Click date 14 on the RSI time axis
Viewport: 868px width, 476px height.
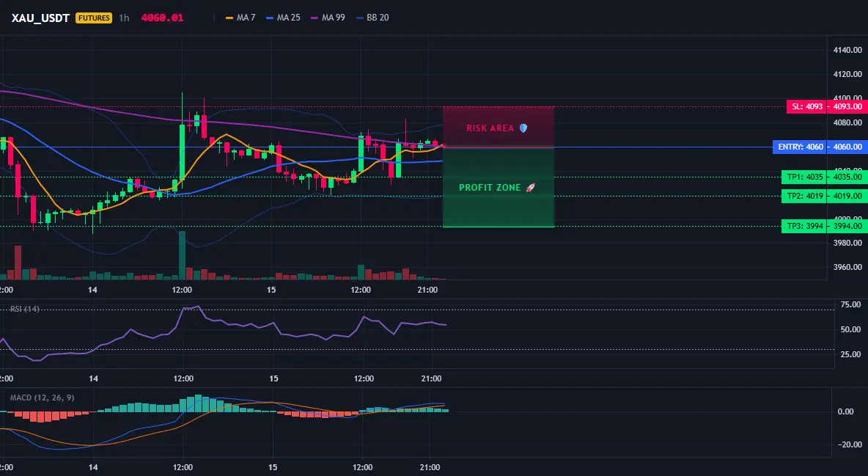click(x=94, y=378)
